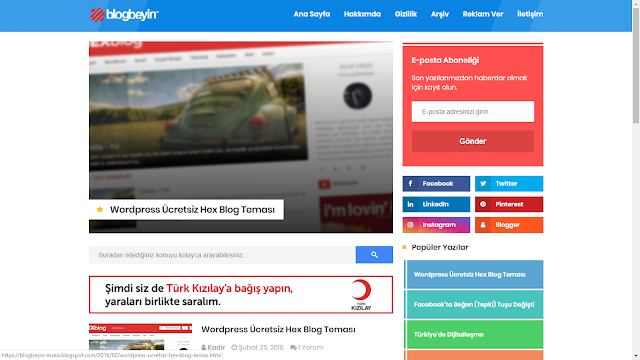The image size is (640, 360).
Task: Click the E-posta Aboneliği heading
Action: point(445,60)
